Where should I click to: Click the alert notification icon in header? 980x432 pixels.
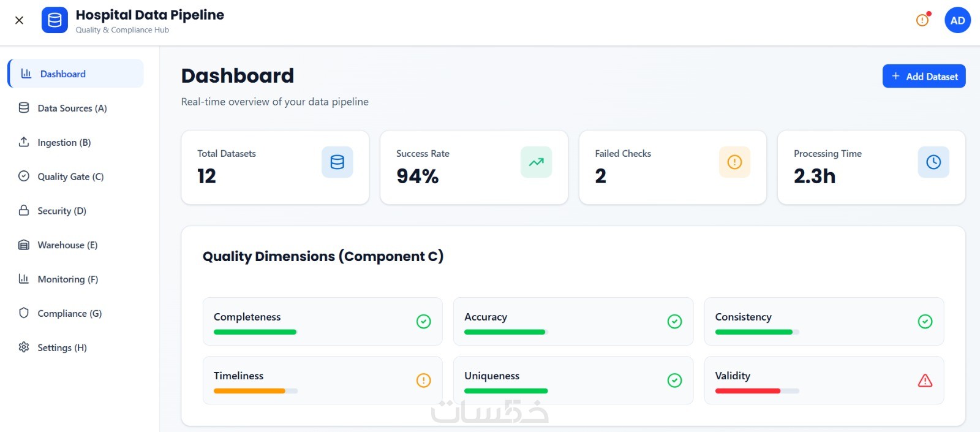pos(922,20)
